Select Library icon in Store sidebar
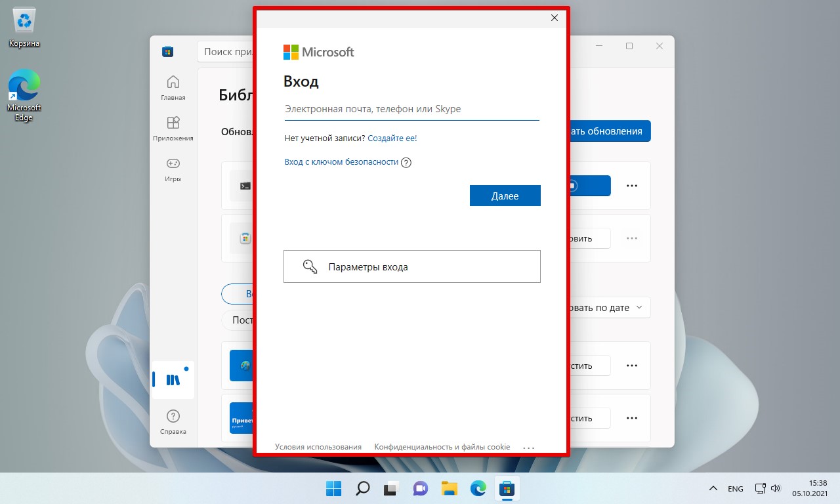This screenshot has height=504, width=840. pos(173,380)
